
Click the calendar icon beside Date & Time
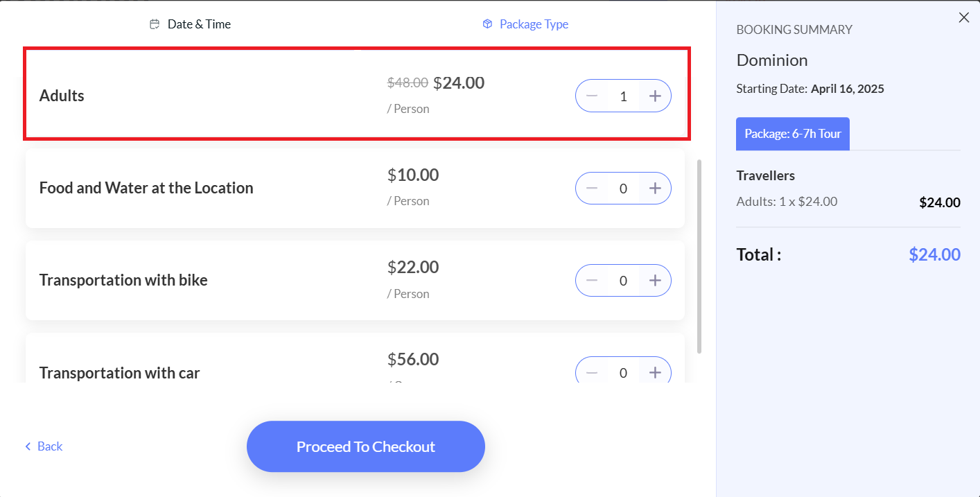tap(155, 24)
